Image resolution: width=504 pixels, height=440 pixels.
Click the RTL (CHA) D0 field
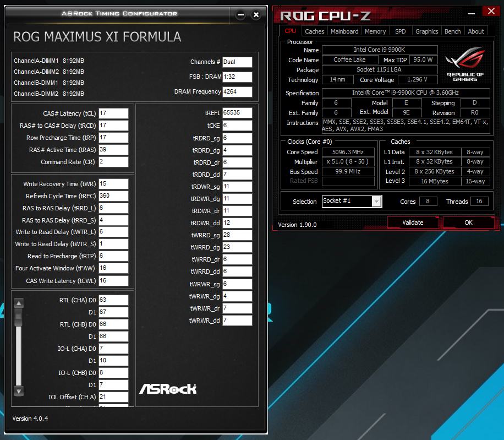point(113,300)
